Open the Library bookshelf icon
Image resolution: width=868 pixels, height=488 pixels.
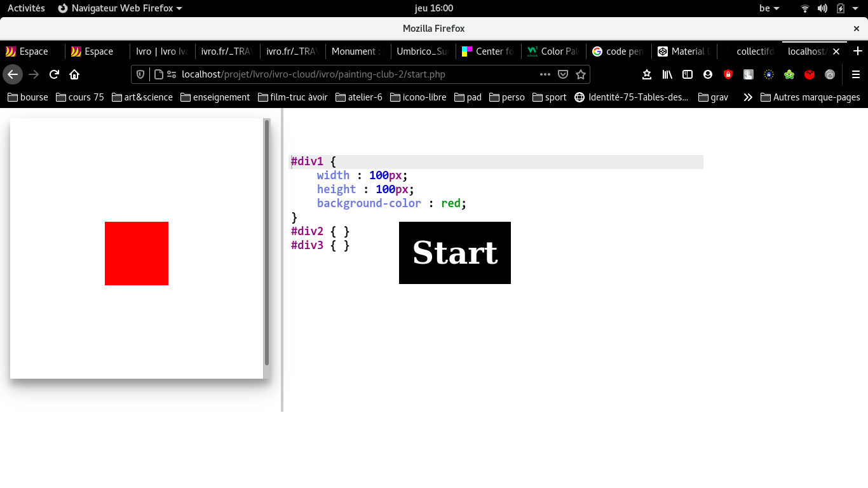tap(667, 74)
